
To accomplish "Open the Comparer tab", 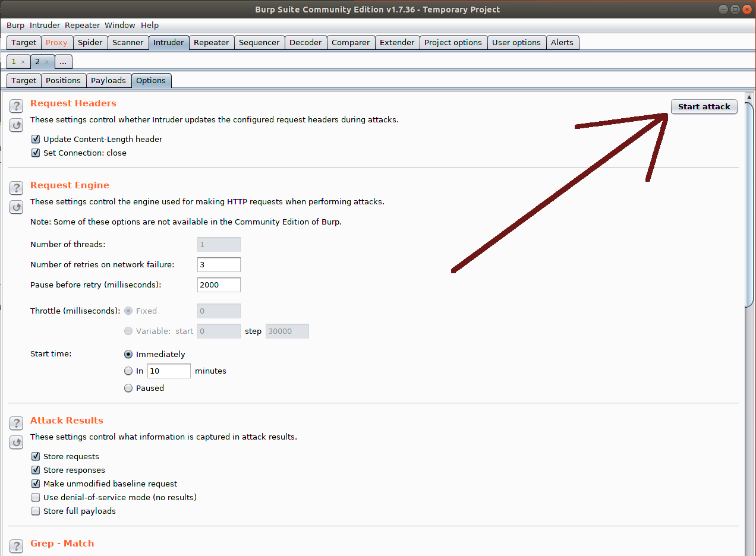I will click(x=351, y=42).
